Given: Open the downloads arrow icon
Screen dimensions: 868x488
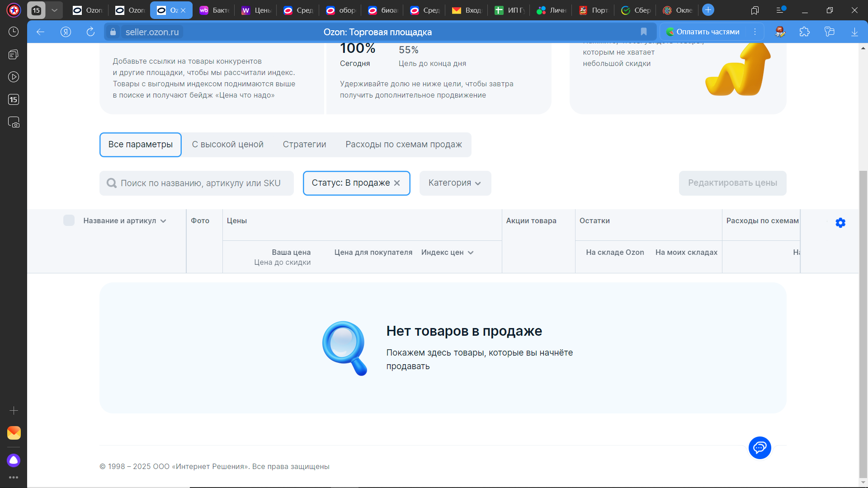Looking at the screenshot, I should (854, 32).
